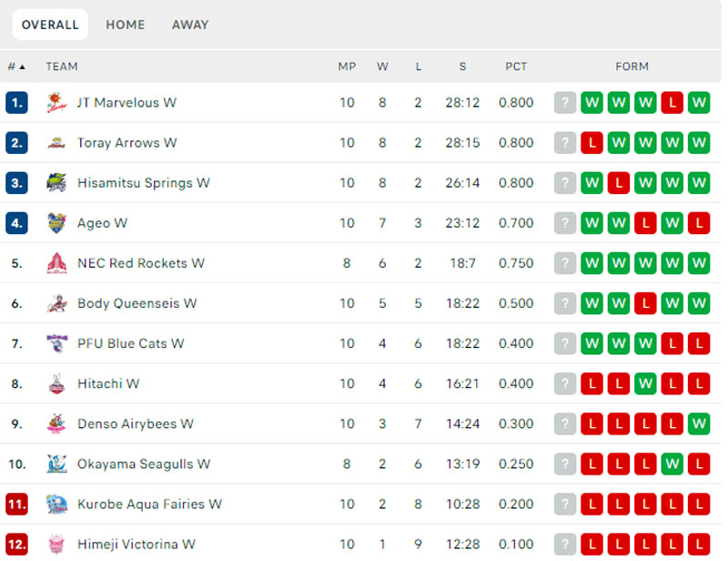The height and width of the screenshot is (561, 728).
Task: Open Himeji Victorina W team page
Action: point(136,545)
